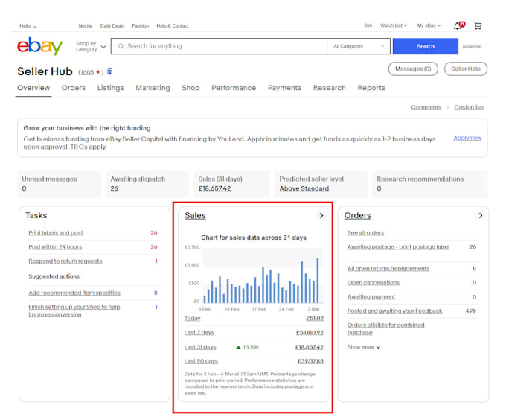Open Awaiting postage - print postage label
506x420 pixels.
point(399,247)
